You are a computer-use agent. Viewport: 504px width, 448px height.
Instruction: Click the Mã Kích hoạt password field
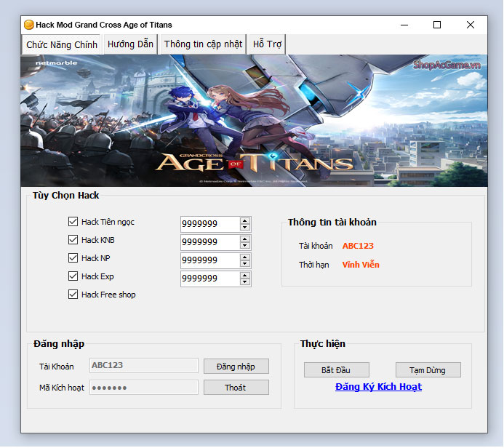pyautogui.click(x=144, y=387)
